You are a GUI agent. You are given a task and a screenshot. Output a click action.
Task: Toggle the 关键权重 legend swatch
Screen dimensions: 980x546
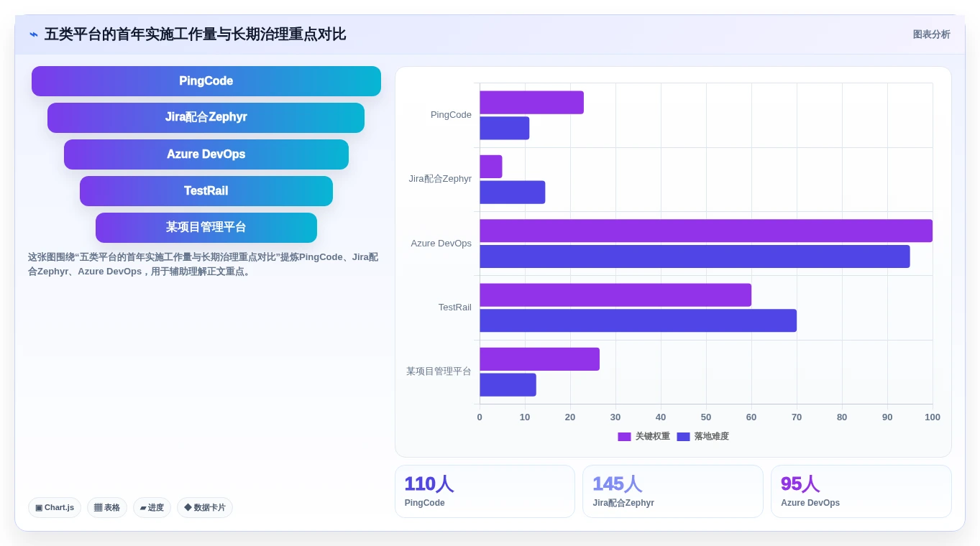point(624,437)
